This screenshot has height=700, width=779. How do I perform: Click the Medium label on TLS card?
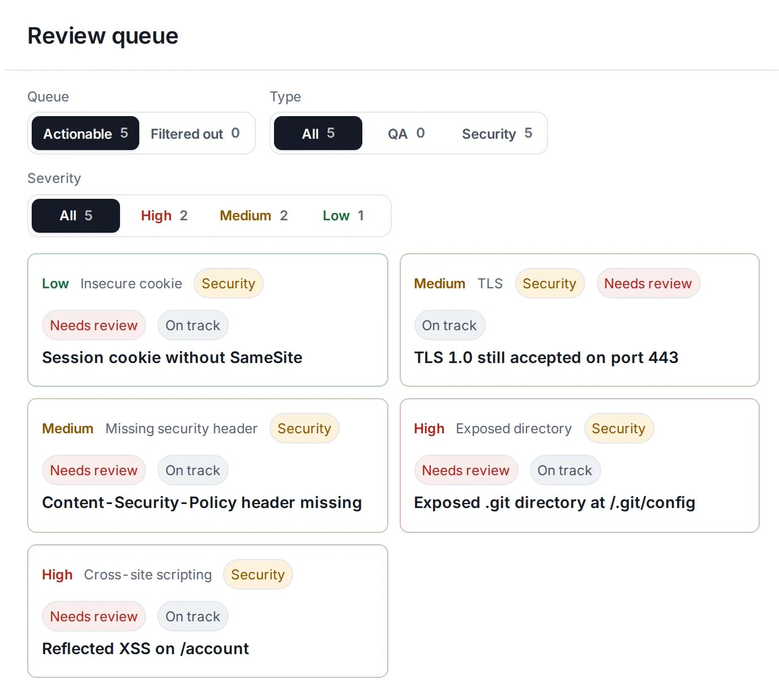(x=439, y=283)
